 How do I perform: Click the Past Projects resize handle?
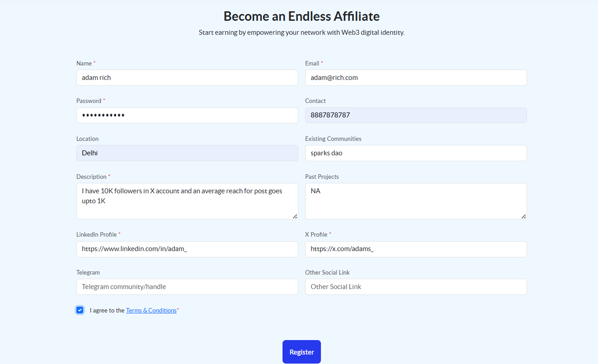click(524, 216)
